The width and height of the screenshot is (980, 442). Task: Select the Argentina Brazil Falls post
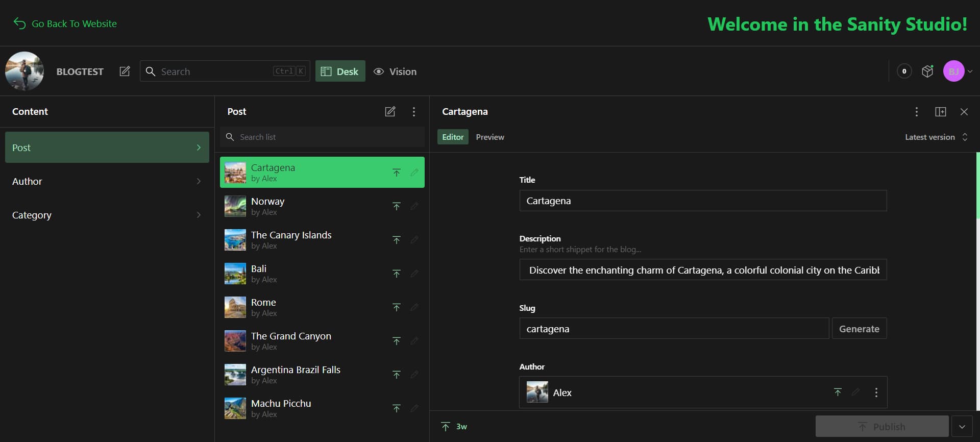pyautogui.click(x=322, y=375)
